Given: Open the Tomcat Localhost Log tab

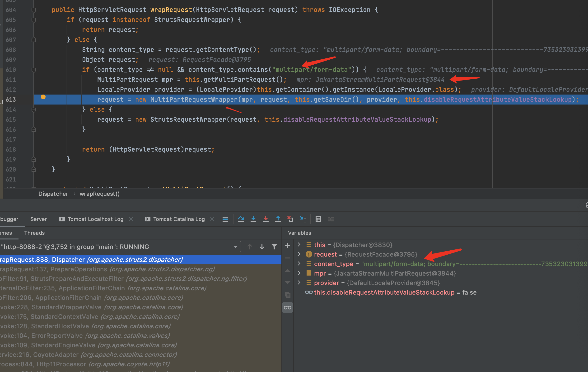Looking at the screenshot, I should pyautogui.click(x=95, y=219).
